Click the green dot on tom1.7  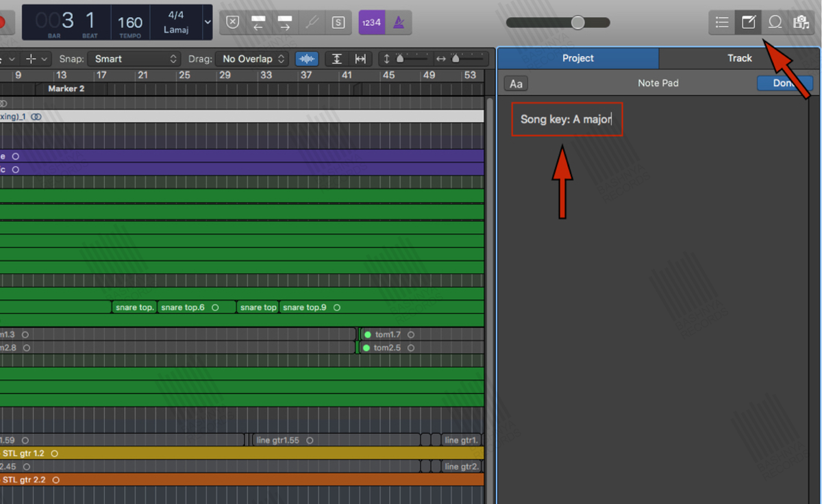(367, 334)
